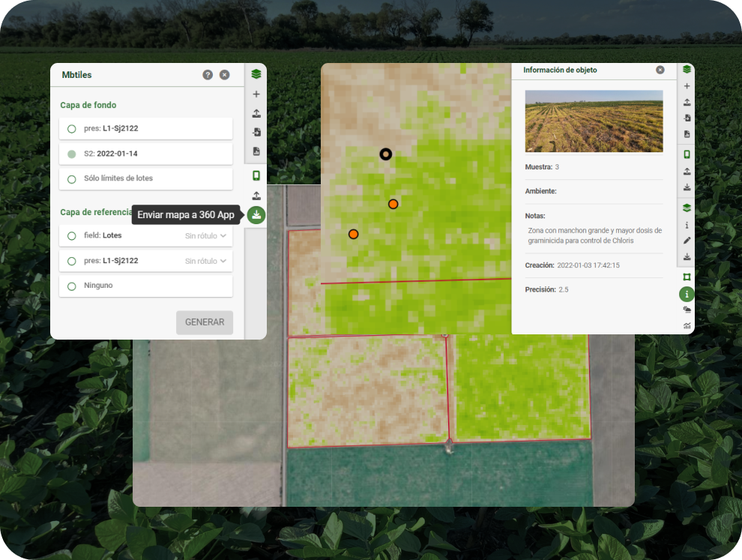
Task: Click the plus icon in Mbtiles panel toolbar
Action: pos(256,94)
